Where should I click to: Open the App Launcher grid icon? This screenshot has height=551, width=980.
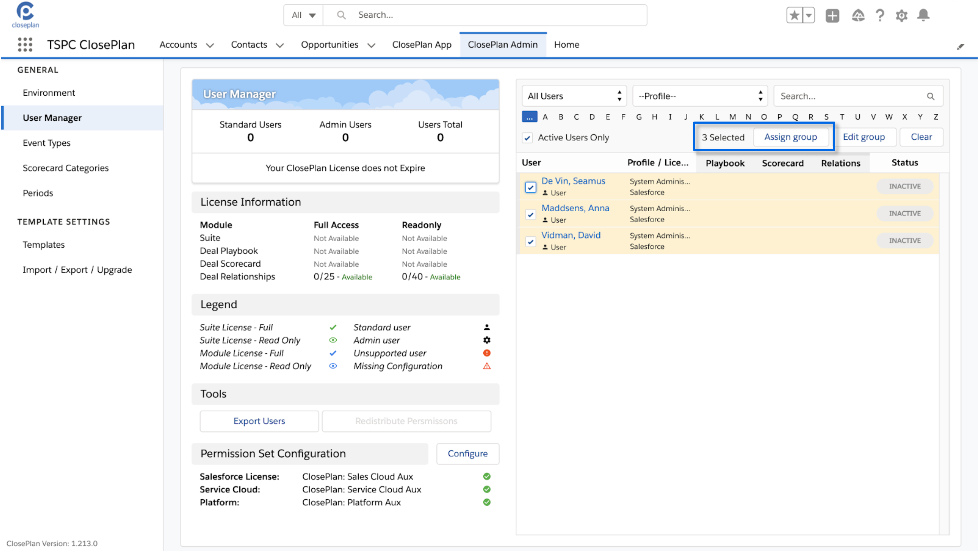tap(25, 45)
